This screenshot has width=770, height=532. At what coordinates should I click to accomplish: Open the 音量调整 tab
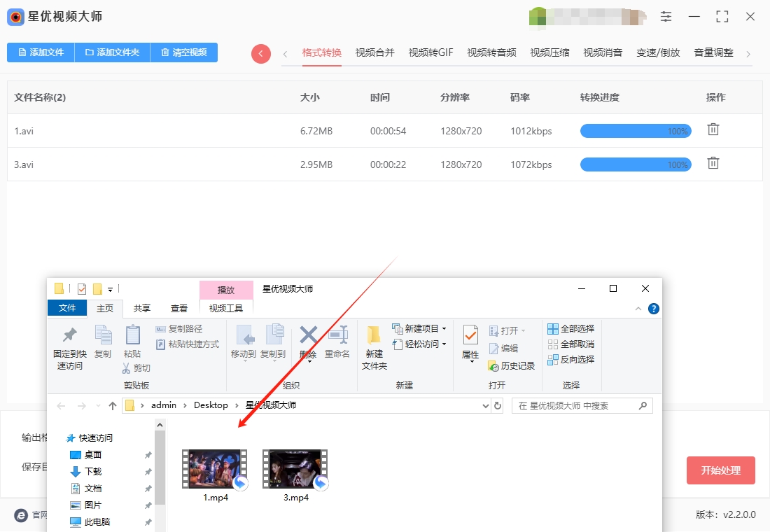point(713,52)
